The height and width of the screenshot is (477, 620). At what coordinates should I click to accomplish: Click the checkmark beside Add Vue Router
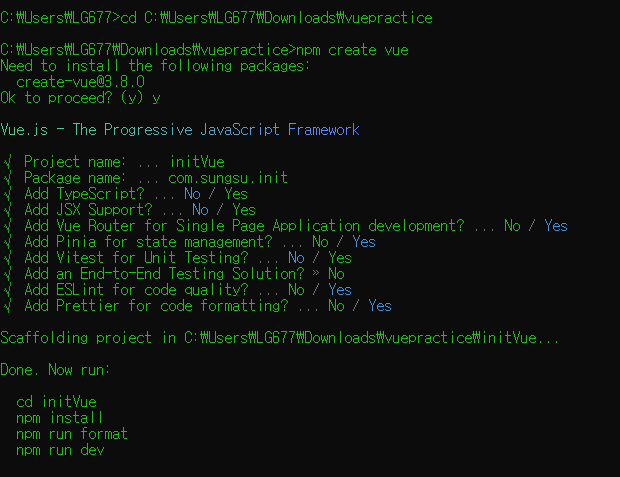tap(8, 226)
